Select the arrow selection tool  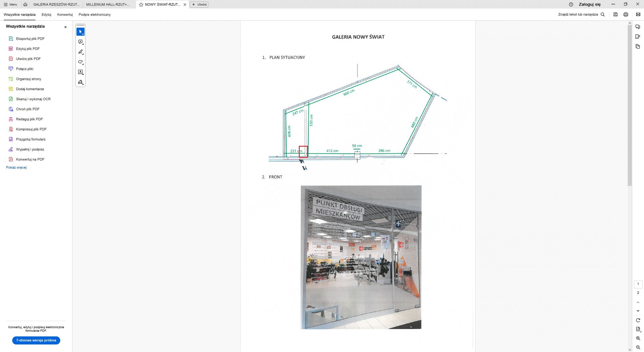80,32
